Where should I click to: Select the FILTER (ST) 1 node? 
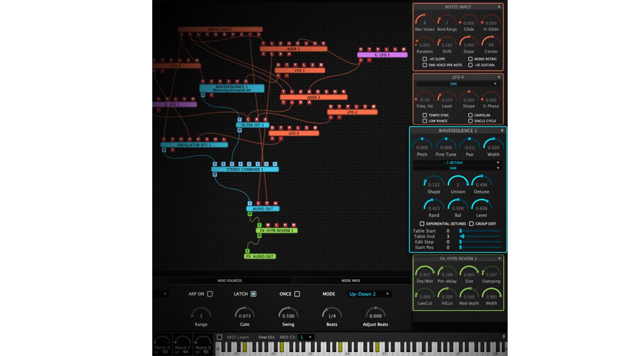[252, 125]
